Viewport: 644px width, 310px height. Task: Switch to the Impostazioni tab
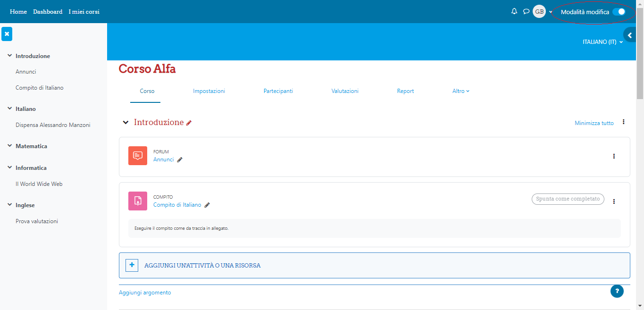[209, 91]
